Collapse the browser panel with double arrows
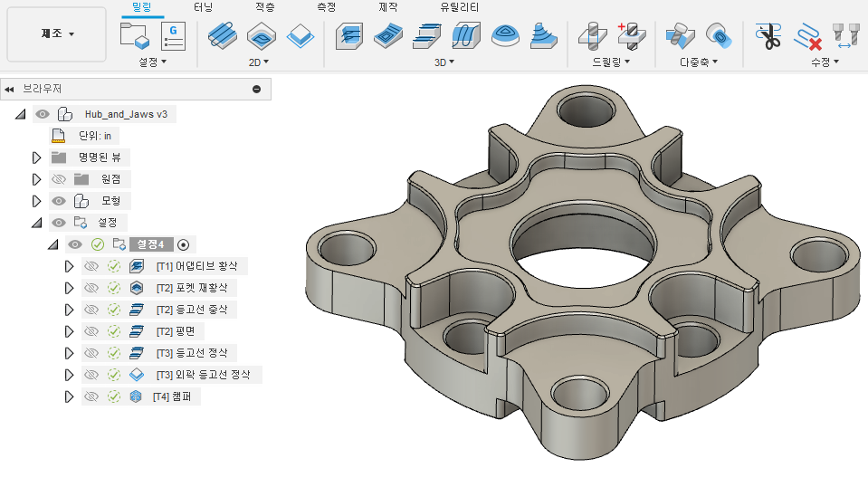This screenshot has height=487, width=868. click(x=9, y=89)
